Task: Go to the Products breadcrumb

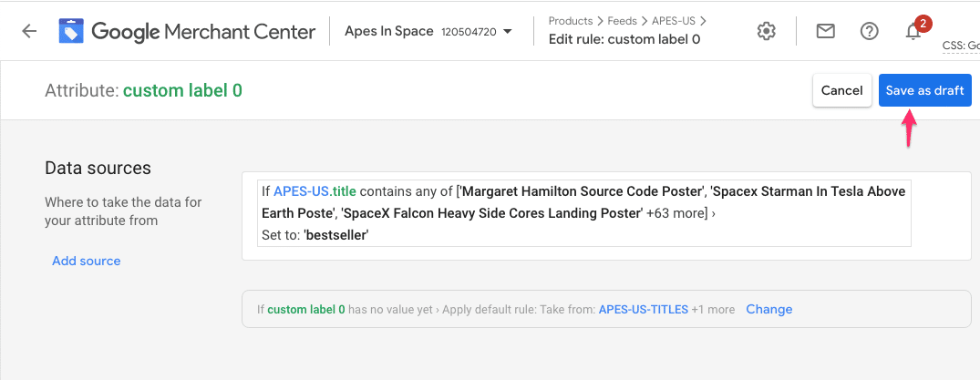Action: pos(570,21)
